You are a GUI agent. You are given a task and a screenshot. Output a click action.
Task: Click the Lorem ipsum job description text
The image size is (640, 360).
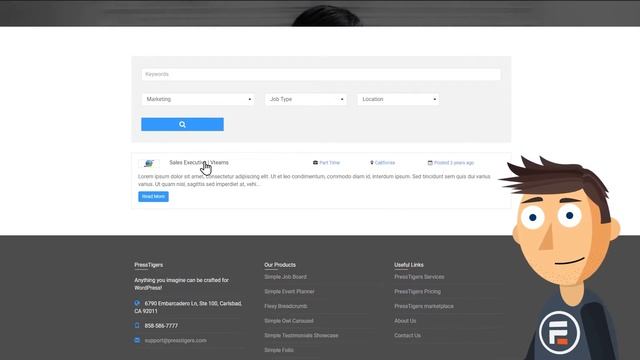pos(314,180)
